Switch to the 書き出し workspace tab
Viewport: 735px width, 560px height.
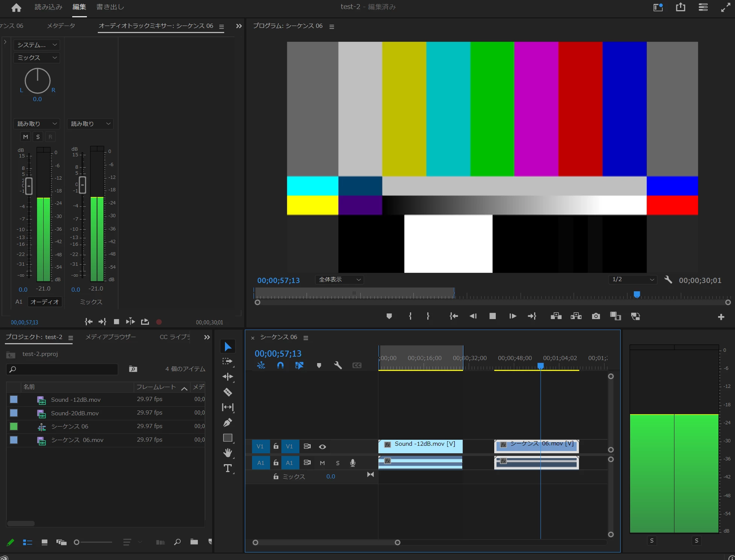click(x=110, y=7)
